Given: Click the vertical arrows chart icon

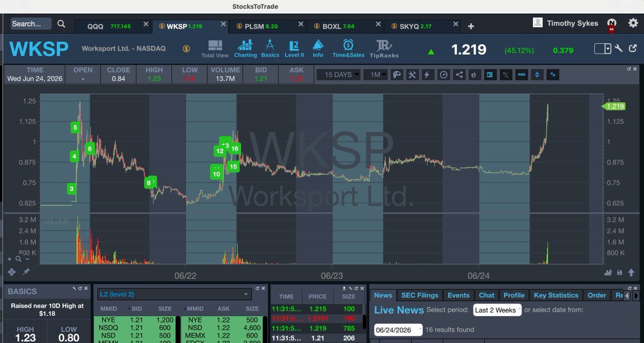Looking at the screenshot, I should (x=537, y=75).
